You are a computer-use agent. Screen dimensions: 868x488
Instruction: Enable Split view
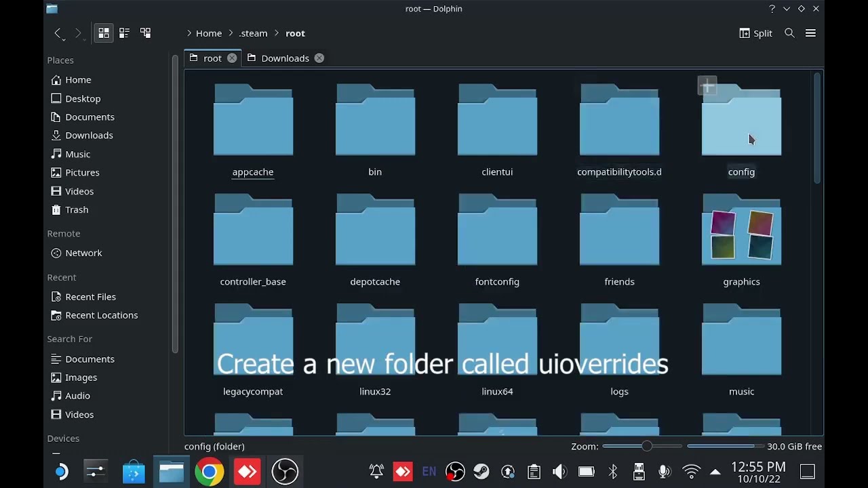coord(755,33)
